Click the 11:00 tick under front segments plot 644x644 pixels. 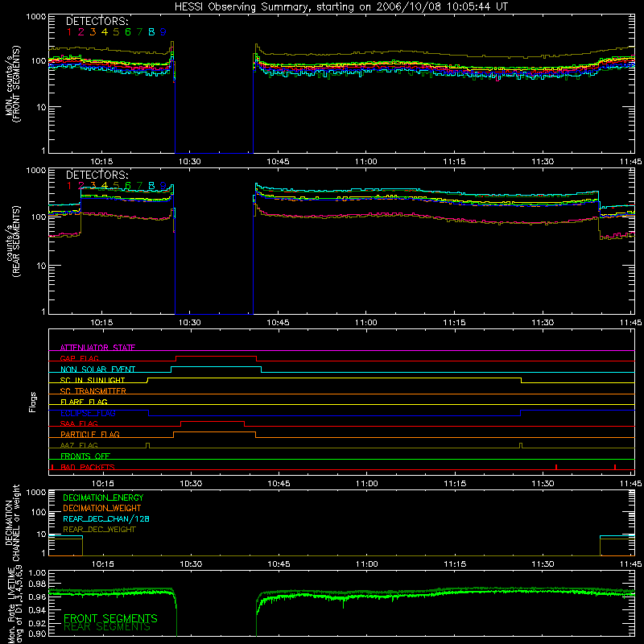click(x=366, y=162)
